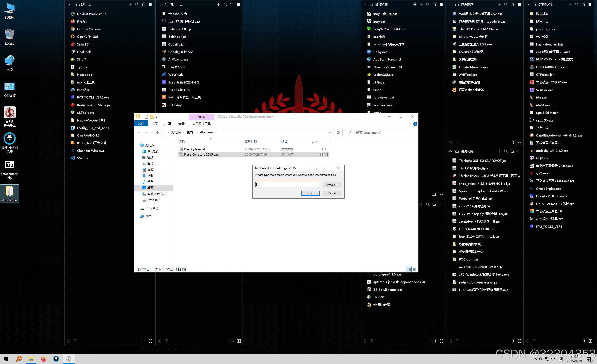Launch Wireshark from the 常用工具 panel
The height and width of the screenshot is (364, 597).
176,74
